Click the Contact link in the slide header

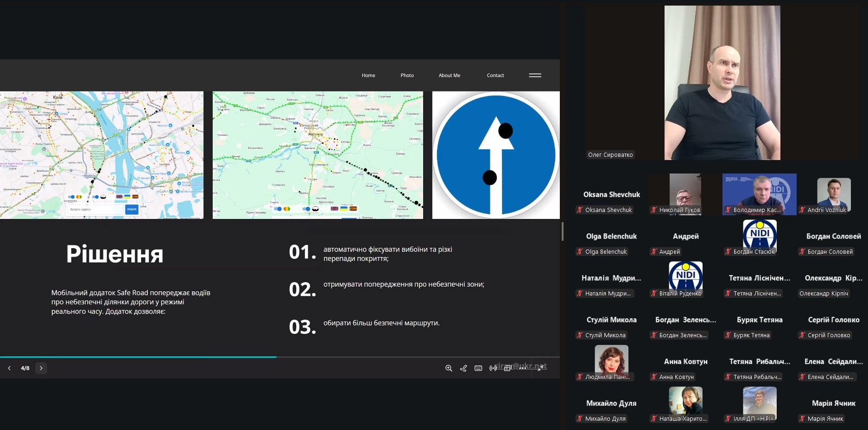[x=495, y=75]
